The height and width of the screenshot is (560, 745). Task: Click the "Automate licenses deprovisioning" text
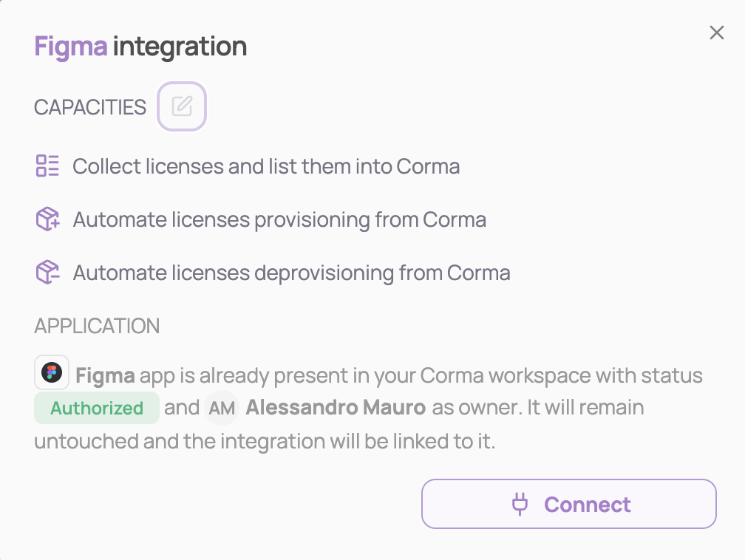[x=291, y=273]
